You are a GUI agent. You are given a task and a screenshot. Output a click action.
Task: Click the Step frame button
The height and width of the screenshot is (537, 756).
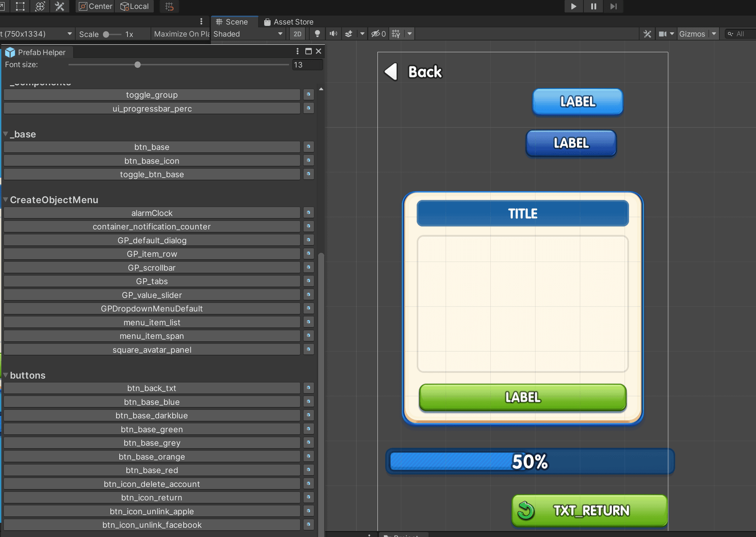click(x=613, y=6)
